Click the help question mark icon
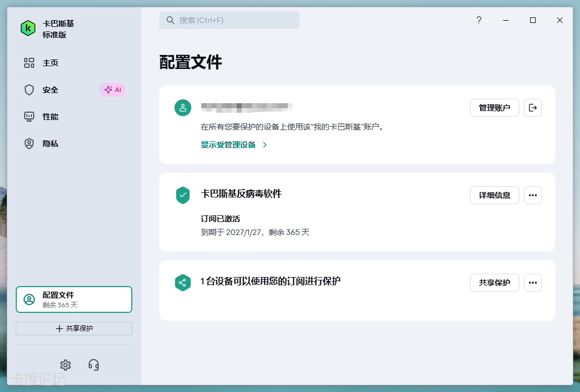Viewport: 580px width, 392px height. coord(478,20)
